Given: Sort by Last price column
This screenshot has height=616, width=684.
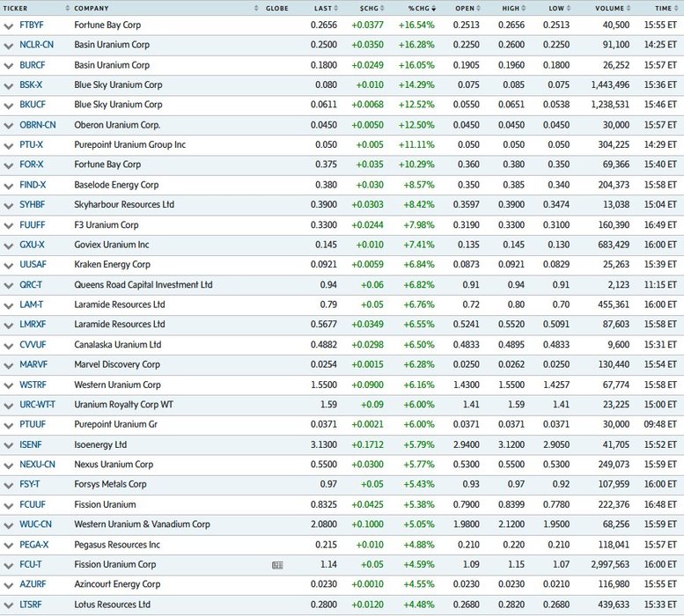Looking at the screenshot, I should coord(326,8).
